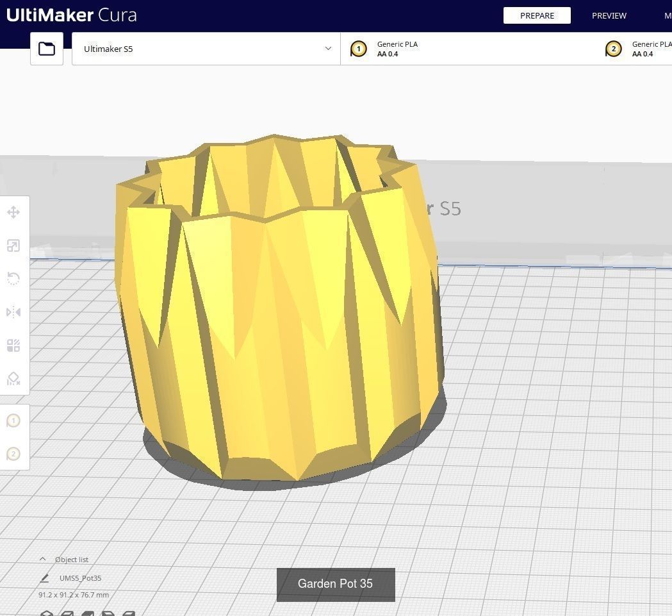
Task: Open the Ultimaker S5 printer dropdown
Action: pos(206,49)
